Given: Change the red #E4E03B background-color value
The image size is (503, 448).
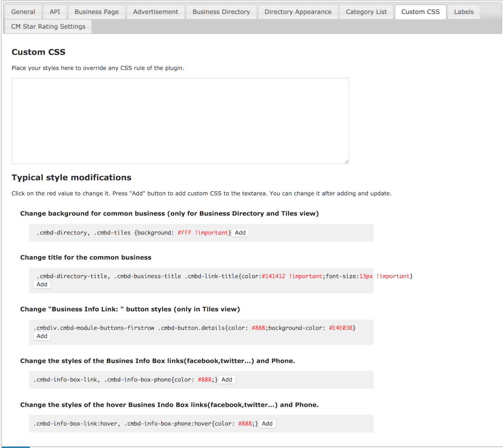Looking at the screenshot, I should pyautogui.click(x=342, y=328).
